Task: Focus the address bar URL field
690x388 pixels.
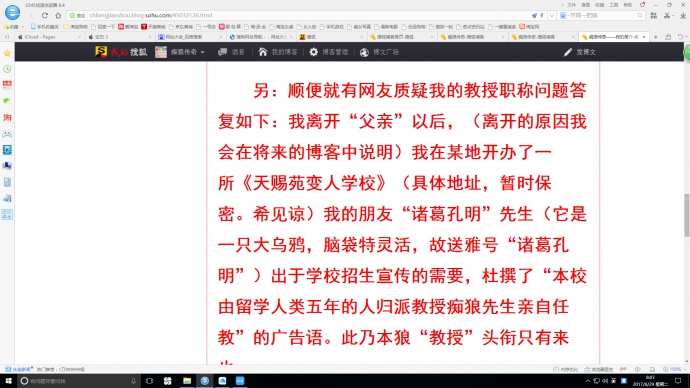Action: tap(308, 15)
